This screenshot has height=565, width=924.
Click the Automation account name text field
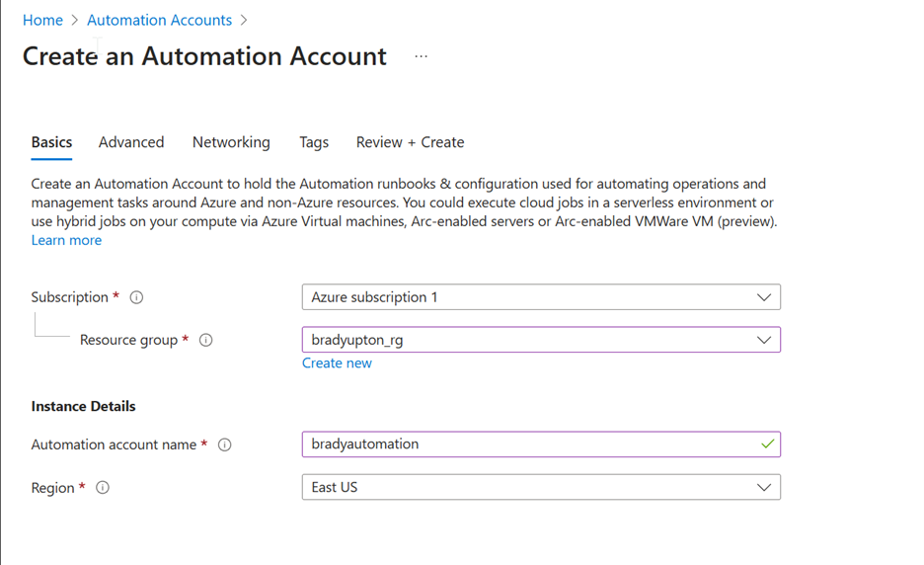pyautogui.click(x=541, y=444)
